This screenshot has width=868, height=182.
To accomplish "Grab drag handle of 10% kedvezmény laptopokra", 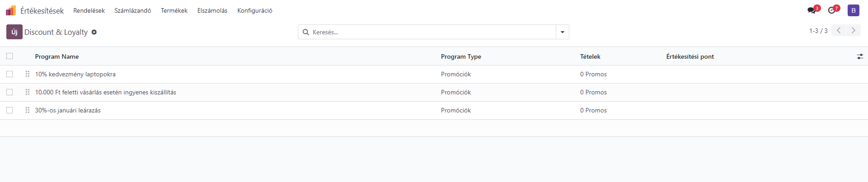I will [28, 74].
